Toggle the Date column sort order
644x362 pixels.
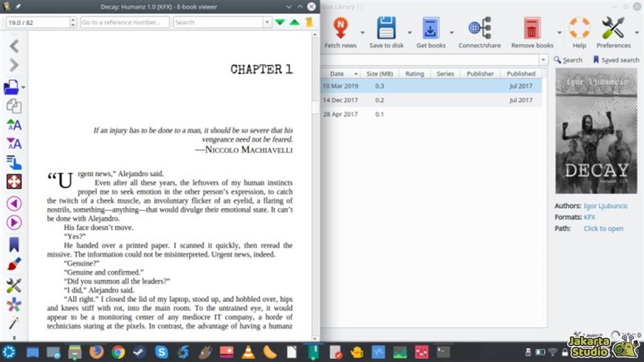tap(338, 73)
